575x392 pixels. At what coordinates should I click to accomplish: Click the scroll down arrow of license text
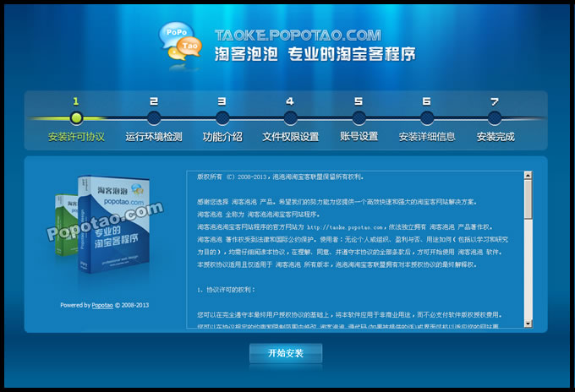click(x=528, y=324)
